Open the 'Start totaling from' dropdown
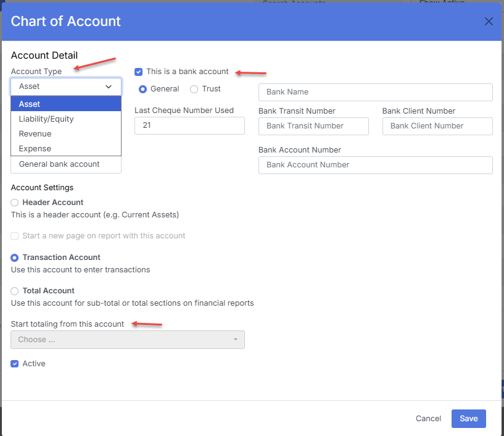This screenshot has width=504, height=436. (x=128, y=340)
